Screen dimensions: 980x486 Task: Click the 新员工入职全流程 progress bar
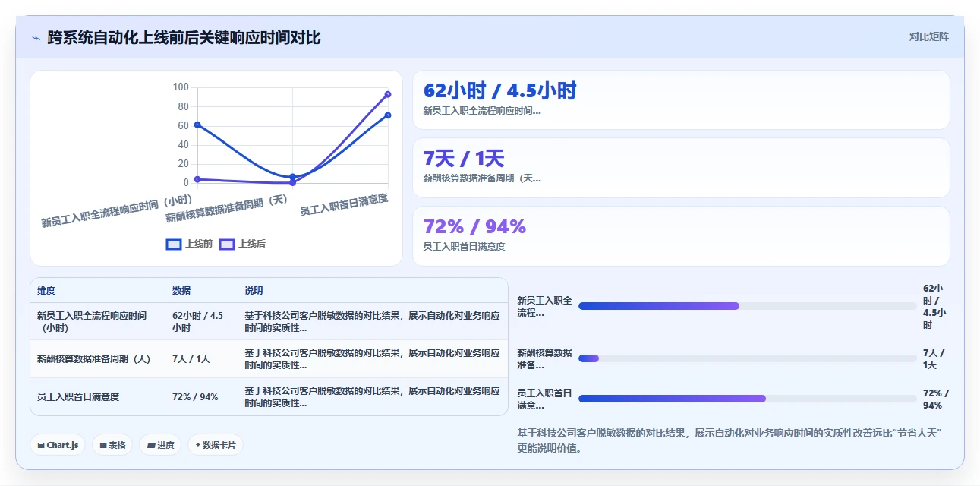pos(747,306)
